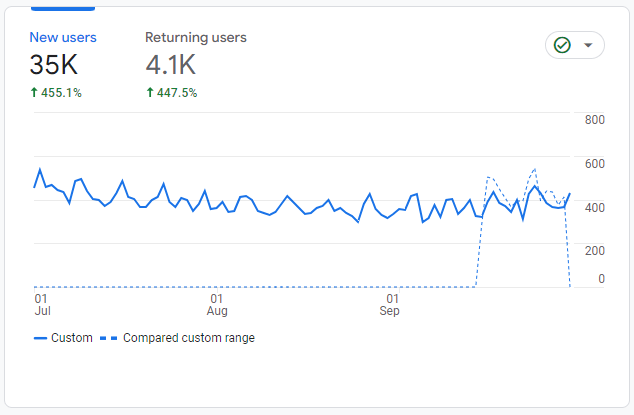Click the 200 y-axis label
The image size is (634, 415).
pyautogui.click(x=594, y=251)
